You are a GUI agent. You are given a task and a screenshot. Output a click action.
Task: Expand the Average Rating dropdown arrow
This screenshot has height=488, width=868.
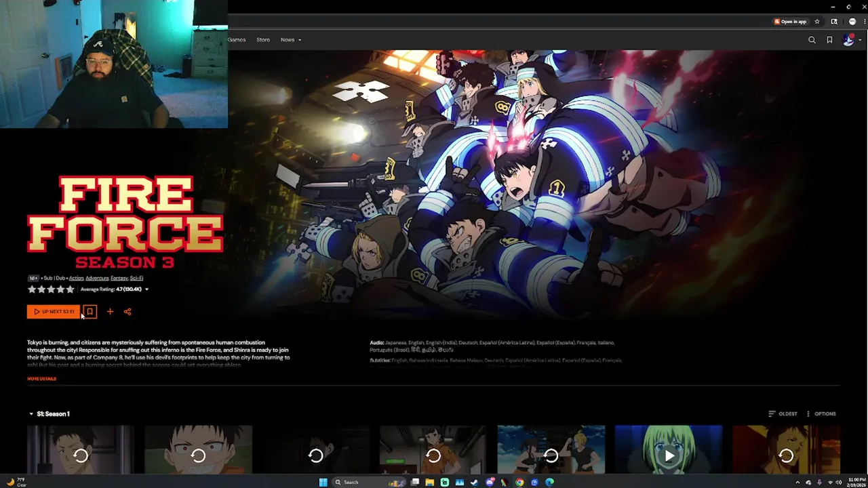pos(146,289)
